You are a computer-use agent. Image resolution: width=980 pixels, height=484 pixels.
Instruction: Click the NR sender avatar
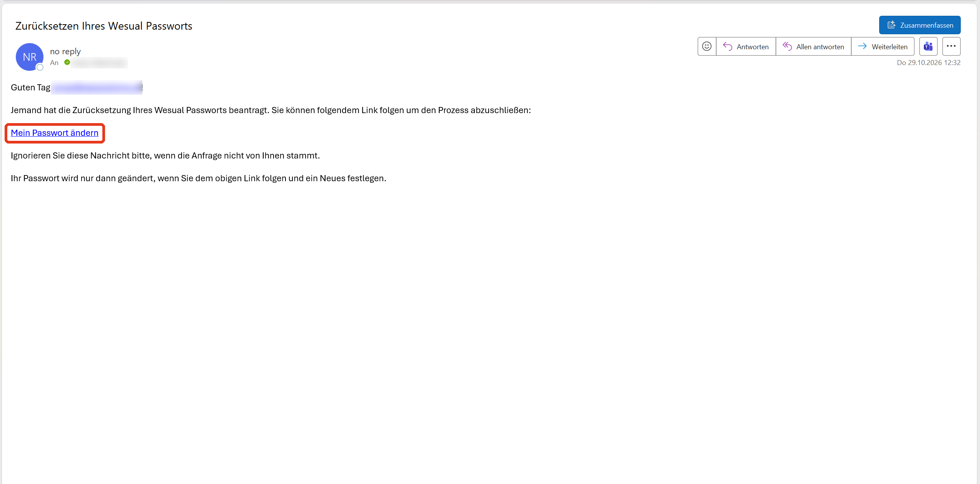(x=30, y=57)
